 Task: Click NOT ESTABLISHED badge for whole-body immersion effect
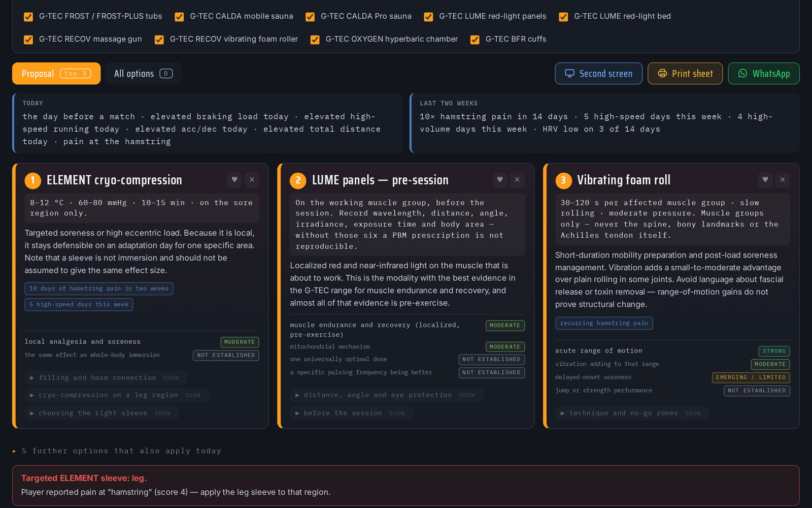click(x=226, y=355)
